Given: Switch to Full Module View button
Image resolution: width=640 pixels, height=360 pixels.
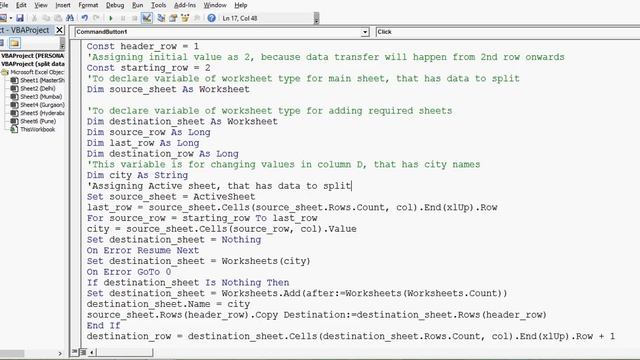Looking at the screenshot, I should coord(82,351).
